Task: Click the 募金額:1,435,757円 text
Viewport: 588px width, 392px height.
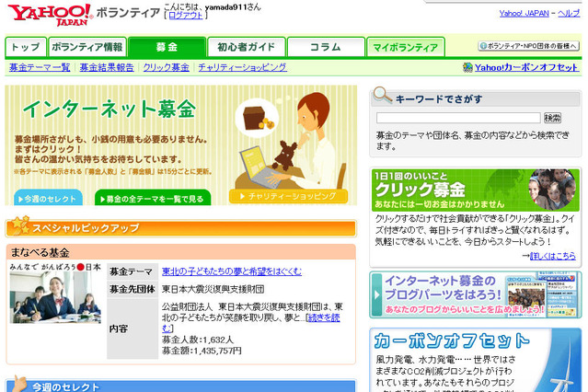Action: pyautogui.click(x=202, y=351)
